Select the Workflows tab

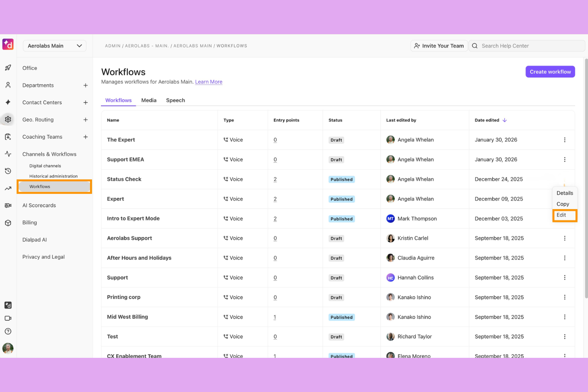coord(118,100)
